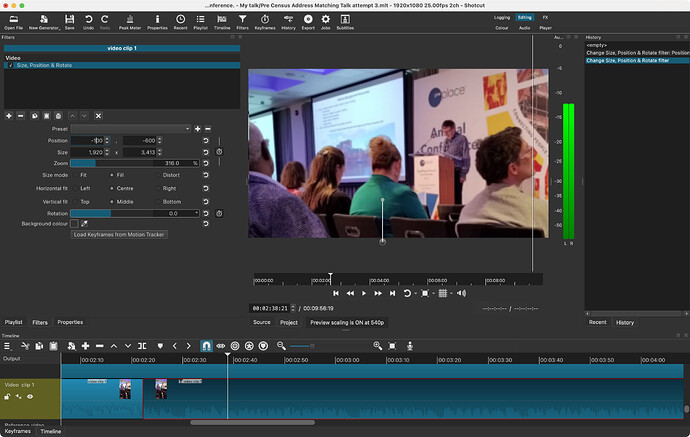690x437 pixels.
Task: Open Properties from the toolbar
Action: coord(157,22)
